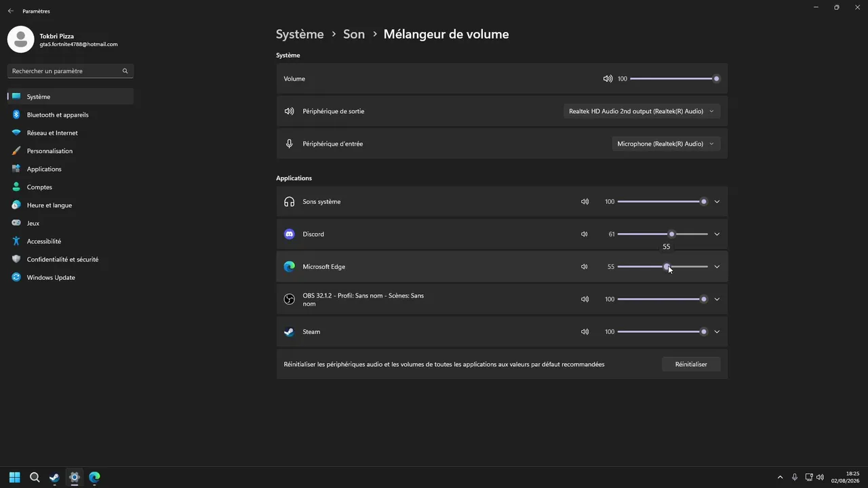Select Jeux in the sidebar
Image resolution: width=868 pixels, height=488 pixels.
point(71,223)
